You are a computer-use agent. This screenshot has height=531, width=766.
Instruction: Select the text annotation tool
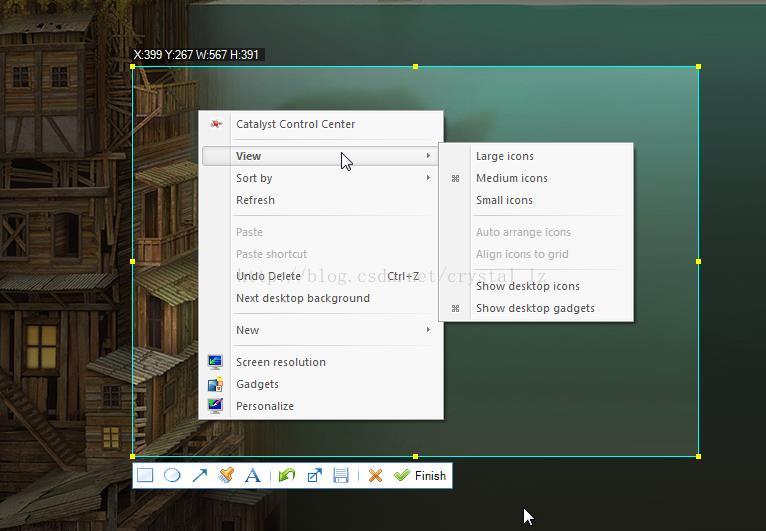pyautogui.click(x=253, y=475)
